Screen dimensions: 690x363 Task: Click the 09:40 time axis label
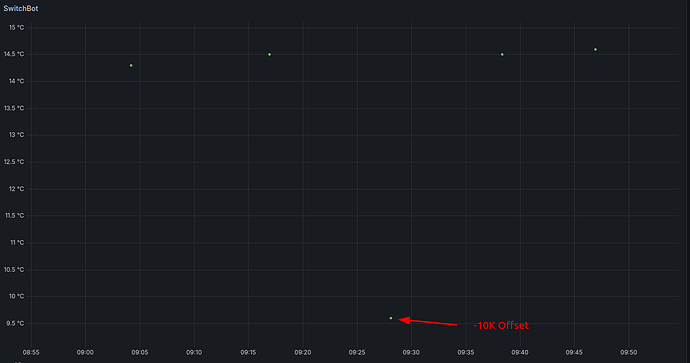pyautogui.click(x=520, y=352)
